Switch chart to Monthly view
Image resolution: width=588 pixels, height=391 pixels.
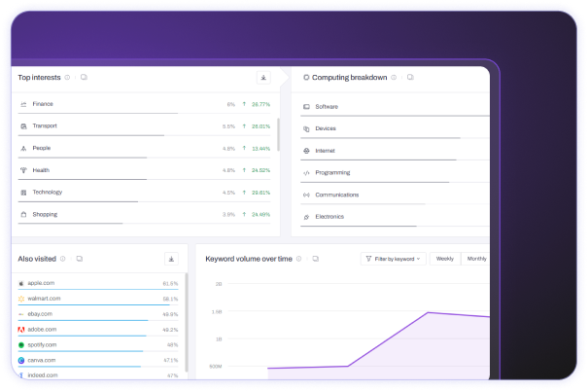[x=476, y=259]
